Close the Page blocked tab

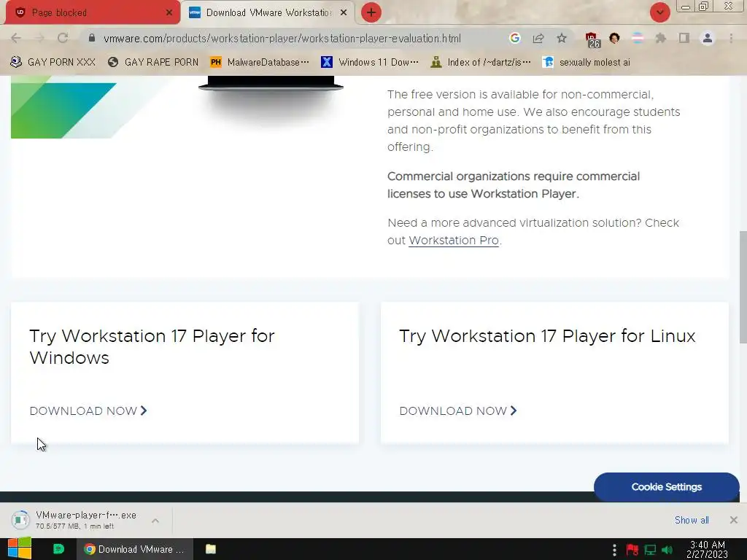tap(169, 12)
